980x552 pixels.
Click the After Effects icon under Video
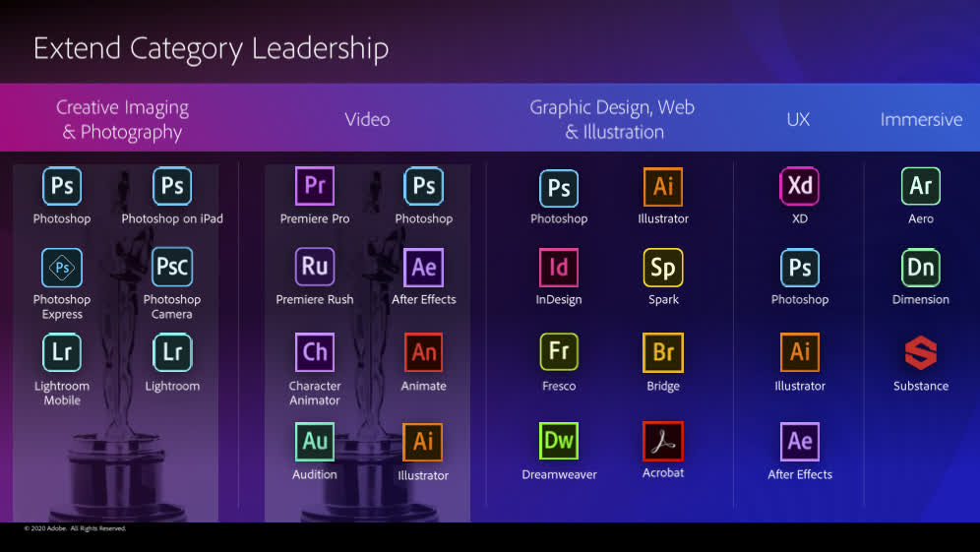tap(424, 268)
